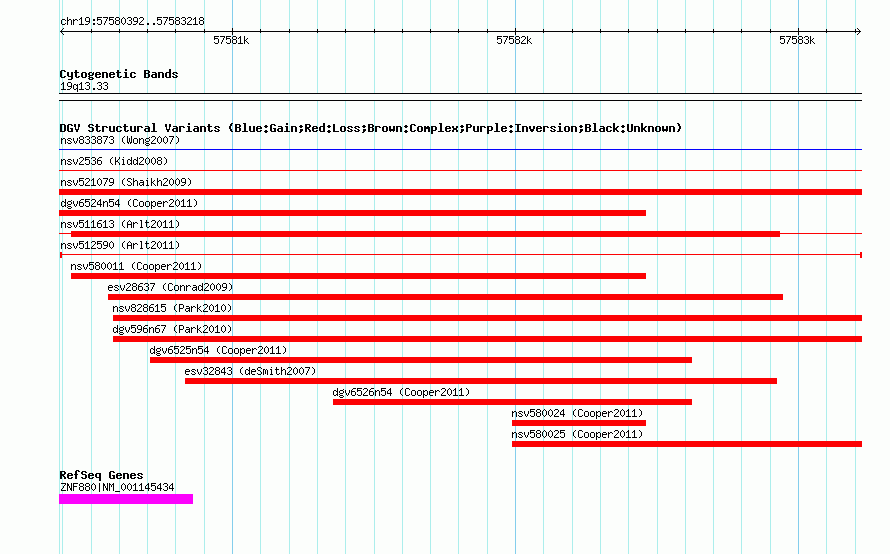Viewport: 890px width, 554px height.
Task: Click the nsv828615 (Park2010) label
Action: point(172,308)
